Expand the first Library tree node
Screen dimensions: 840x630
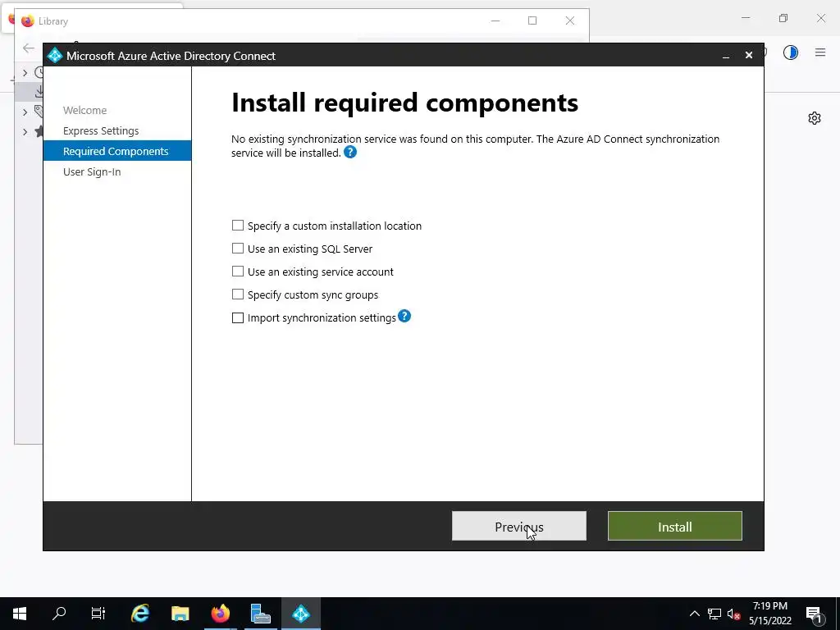[25, 72]
